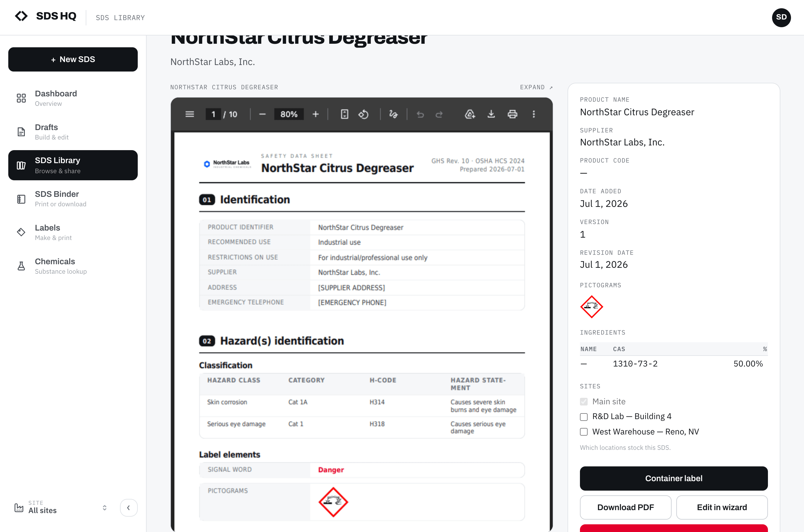Click the 50.00% ingredient value
Screen dimensions: 804x532
click(x=748, y=364)
